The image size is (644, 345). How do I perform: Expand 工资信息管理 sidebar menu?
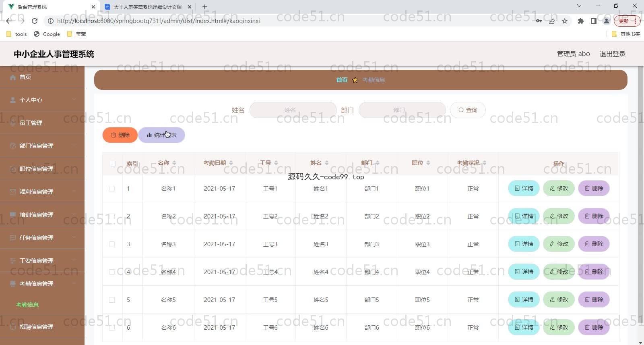(x=42, y=261)
